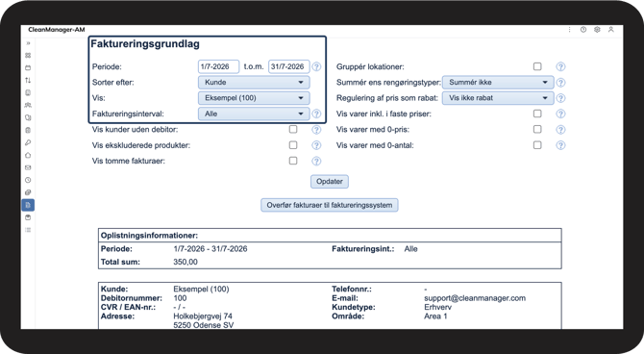644x354 pixels.
Task: Click the Opdater button
Action: pyautogui.click(x=330, y=181)
